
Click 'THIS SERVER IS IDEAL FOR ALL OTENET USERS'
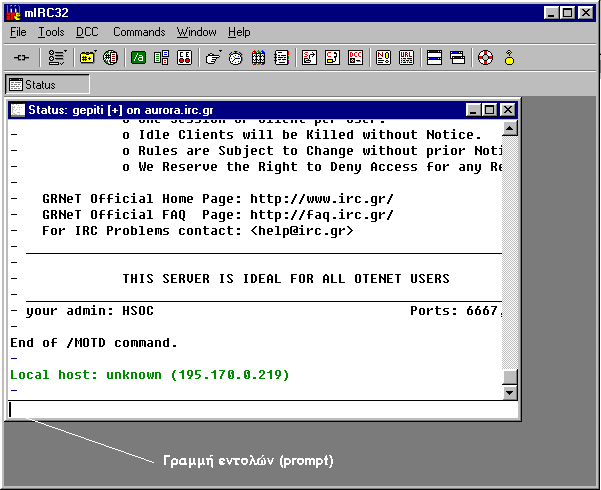pos(286,278)
